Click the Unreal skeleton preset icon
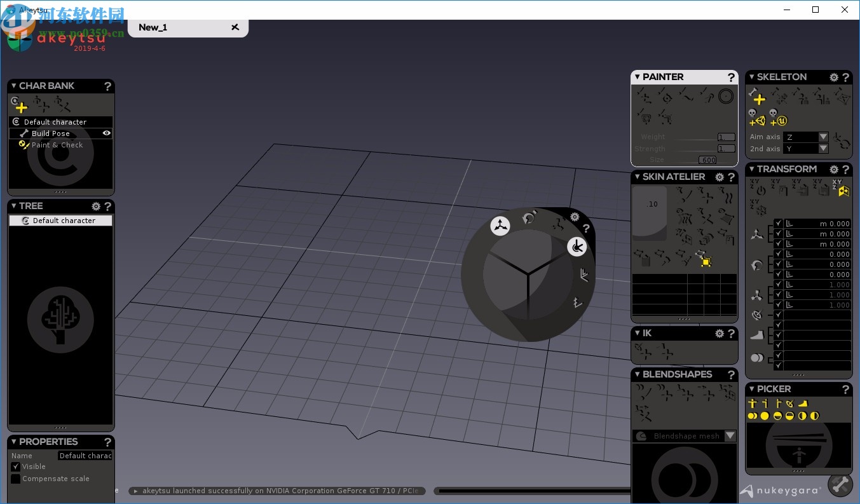Viewport: 860px width, 504px height. click(x=778, y=118)
